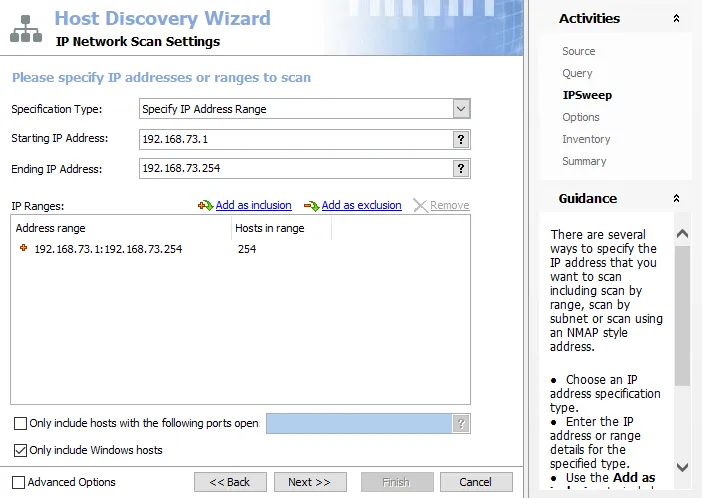Click the Next >> button
This screenshot has width=702, height=498.
(x=310, y=482)
